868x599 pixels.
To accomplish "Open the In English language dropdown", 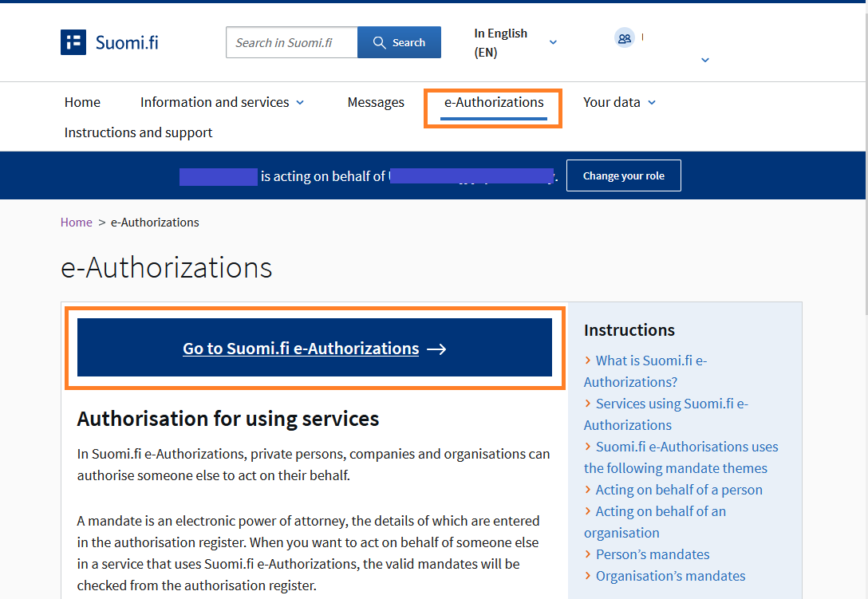I will click(x=515, y=42).
